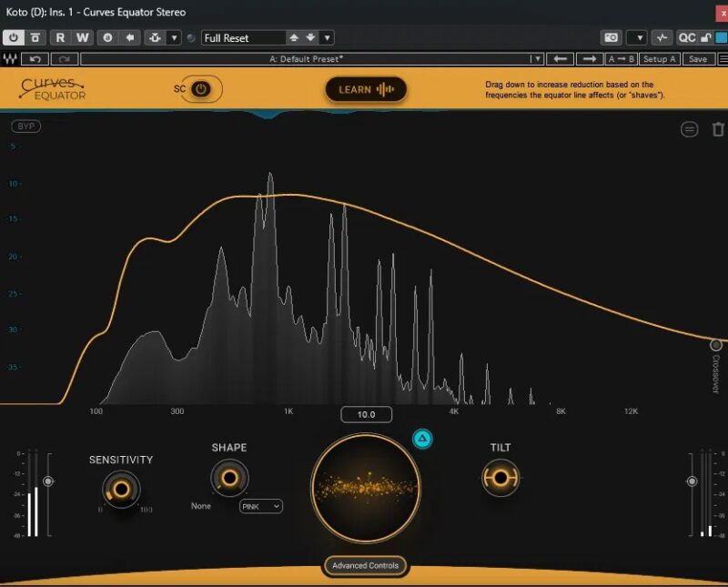Click the Full Reset preset name field
Image resolution: width=728 pixels, height=587 pixels.
243,37
